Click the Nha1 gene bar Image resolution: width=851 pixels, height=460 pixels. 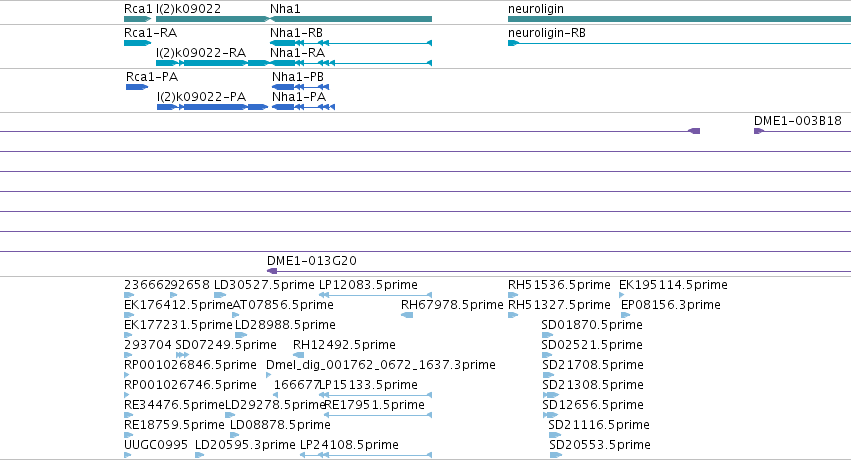click(351, 19)
